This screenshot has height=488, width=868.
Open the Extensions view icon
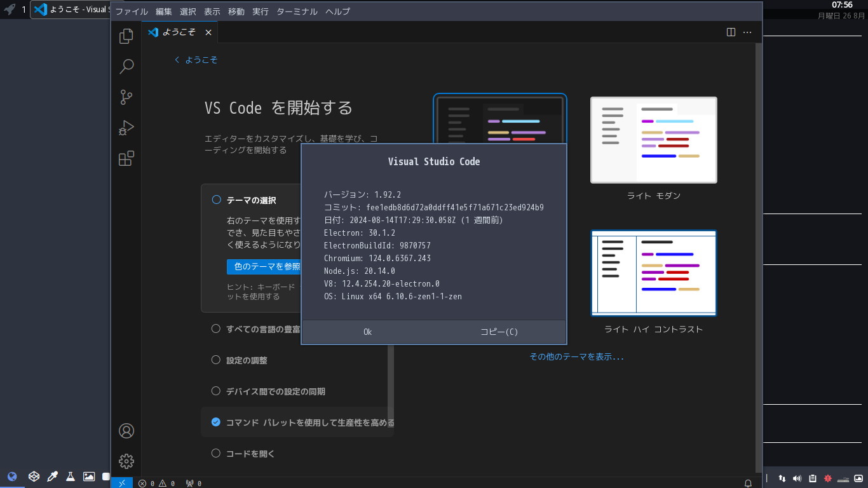pyautogui.click(x=125, y=158)
